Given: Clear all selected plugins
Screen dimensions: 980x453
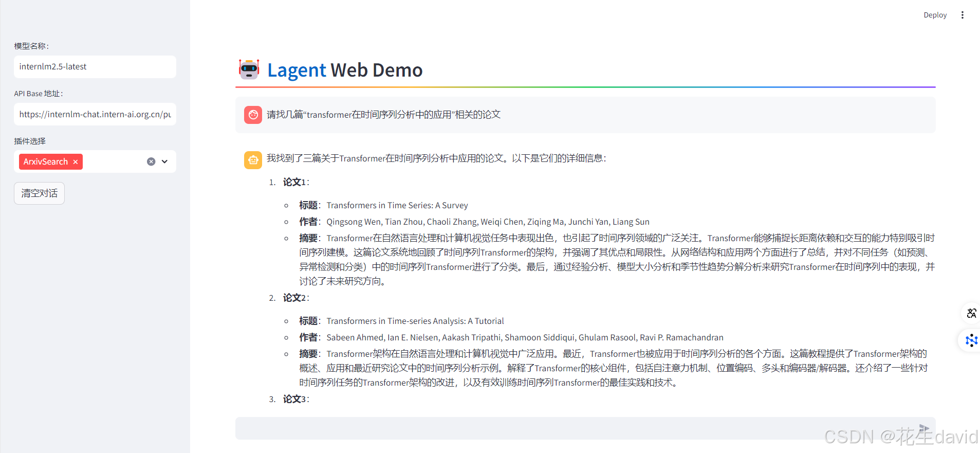Looking at the screenshot, I should pyautogui.click(x=151, y=161).
